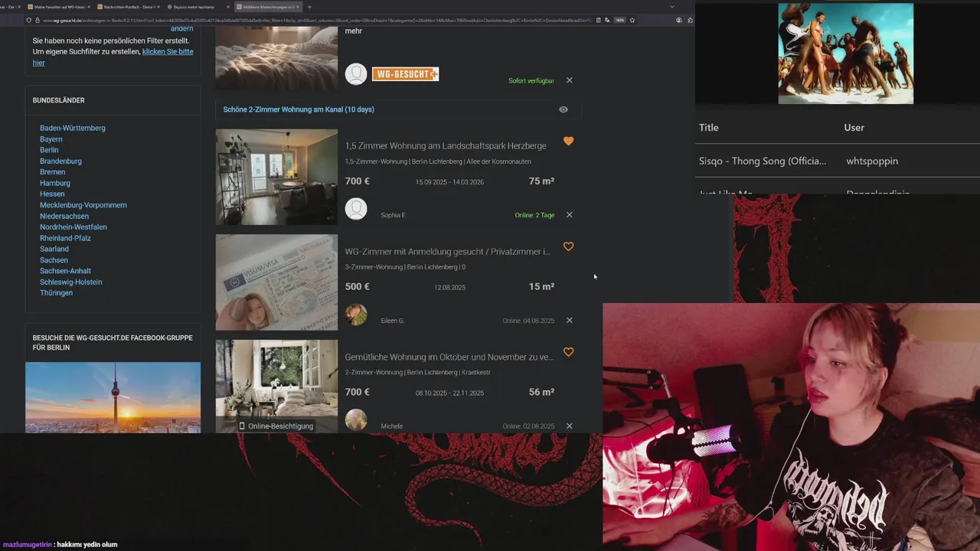Select Thüringen in Bundesländer list

pos(57,293)
